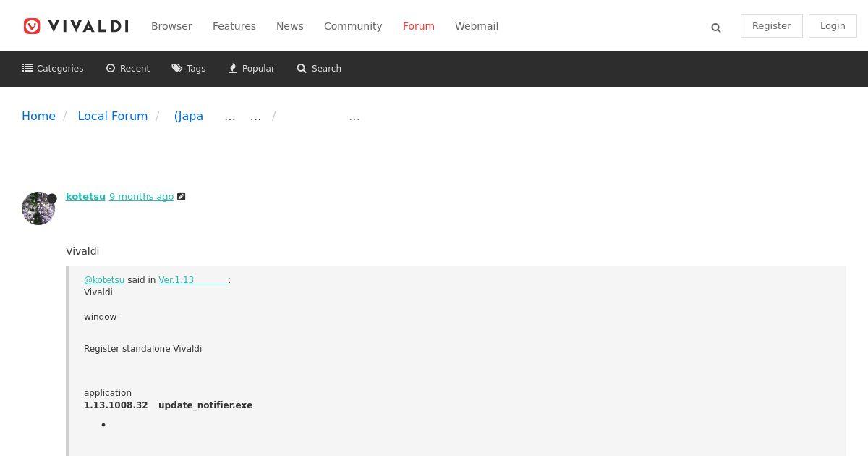
Task: Show Popular topics
Action: click(x=252, y=69)
